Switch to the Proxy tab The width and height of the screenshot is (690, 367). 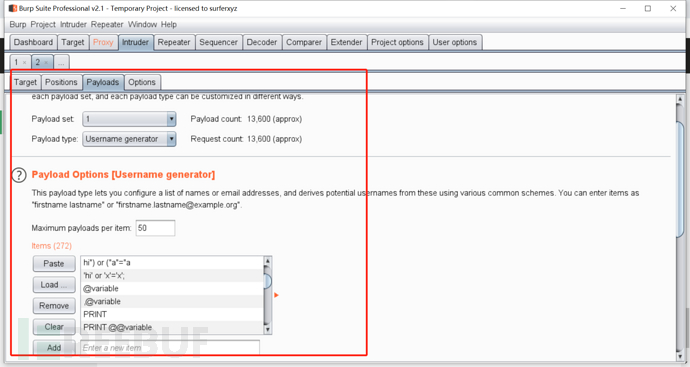tap(103, 42)
